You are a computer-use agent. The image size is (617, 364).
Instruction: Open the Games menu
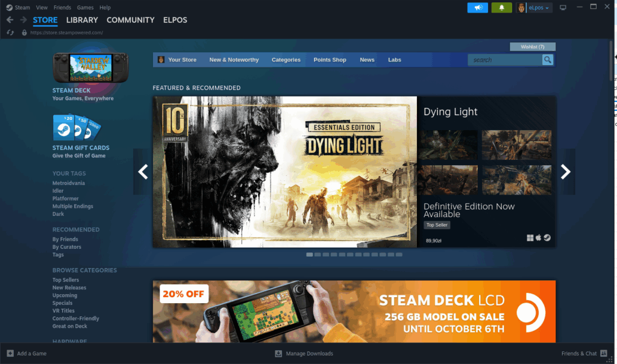[x=86, y=7]
